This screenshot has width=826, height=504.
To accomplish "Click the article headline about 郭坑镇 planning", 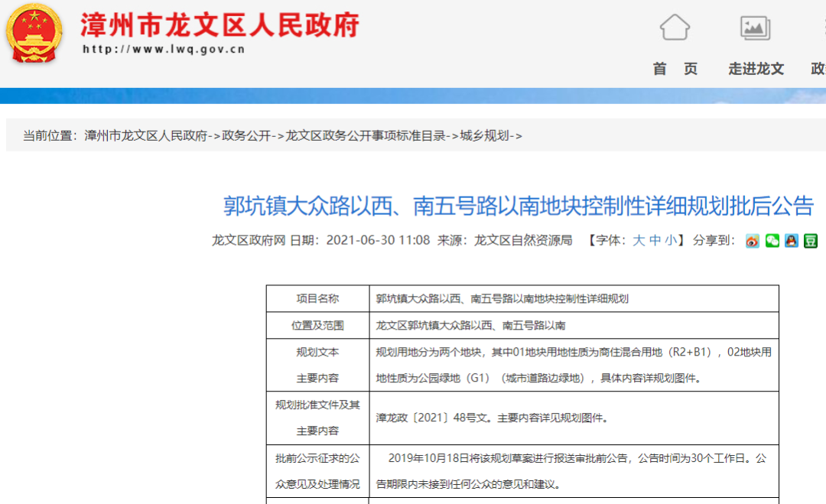I will tap(519, 206).
